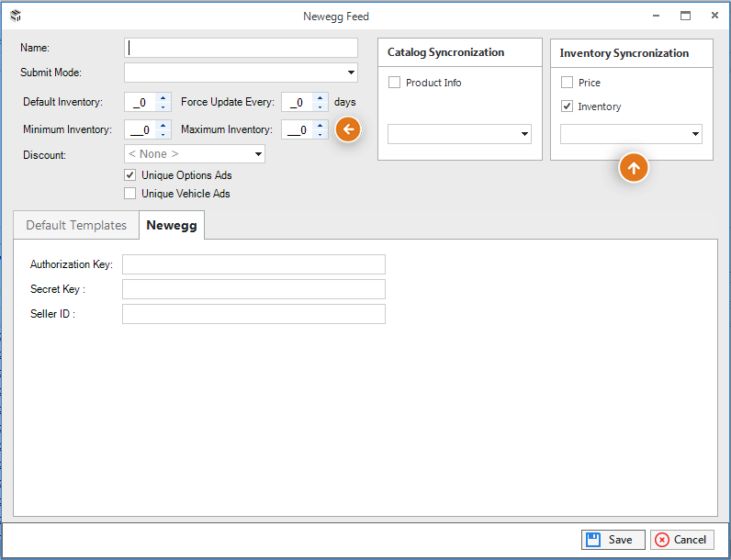Screen dimensions: 731x560
Task: Decrease the Maximum Inventory value
Action: tap(320, 134)
